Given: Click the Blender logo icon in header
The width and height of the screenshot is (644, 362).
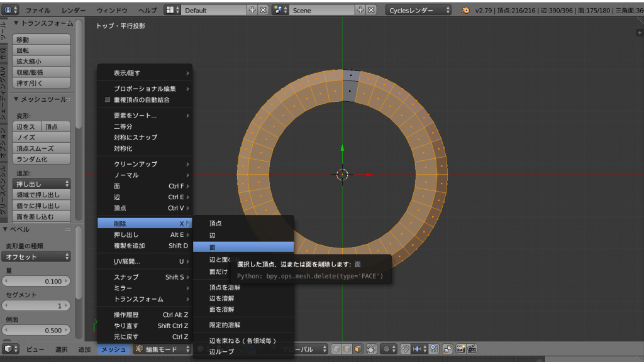Looking at the screenshot, I should click(x=465, y=10).
